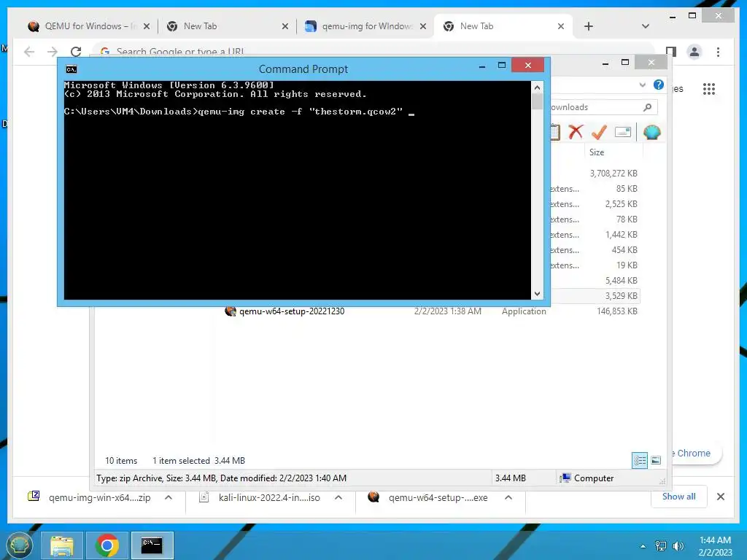Show hidden tray icons
The height and width of the screenshot is (560, 747).
(x=643, y=546)
